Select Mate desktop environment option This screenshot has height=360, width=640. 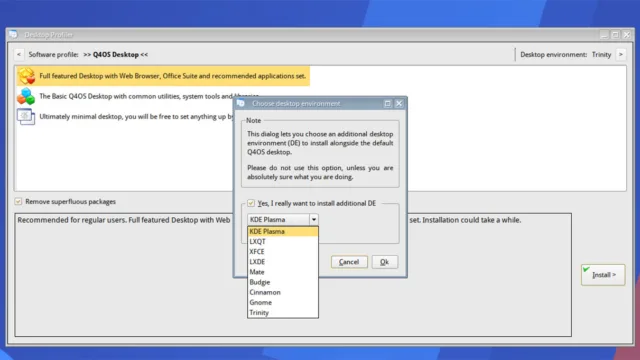point(282,272)
